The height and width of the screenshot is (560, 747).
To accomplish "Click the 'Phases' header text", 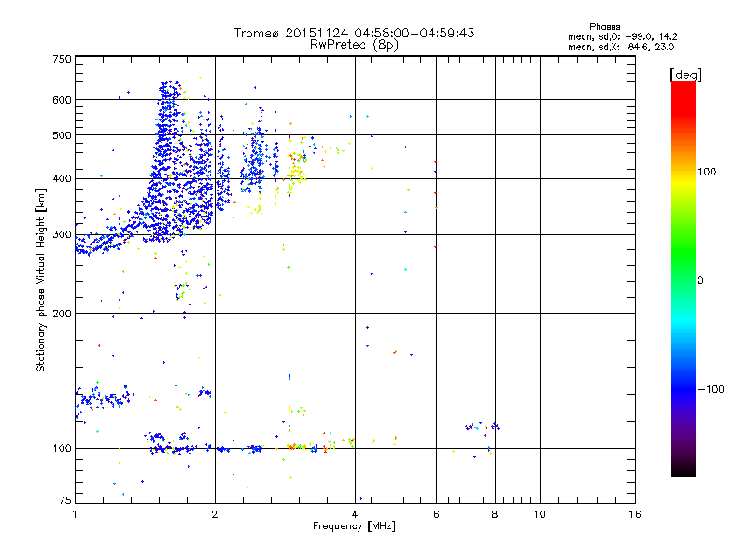I will (x=604, y=27).
